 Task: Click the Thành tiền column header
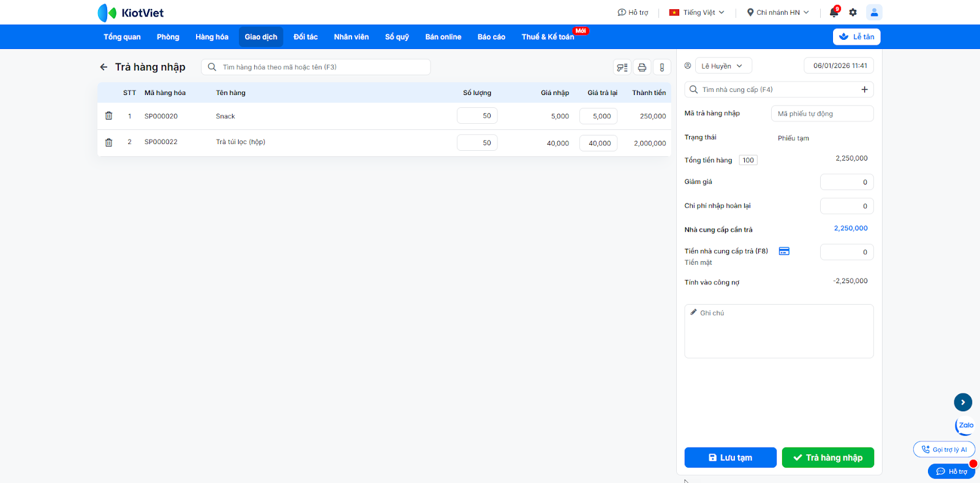[x=649, y=93]
